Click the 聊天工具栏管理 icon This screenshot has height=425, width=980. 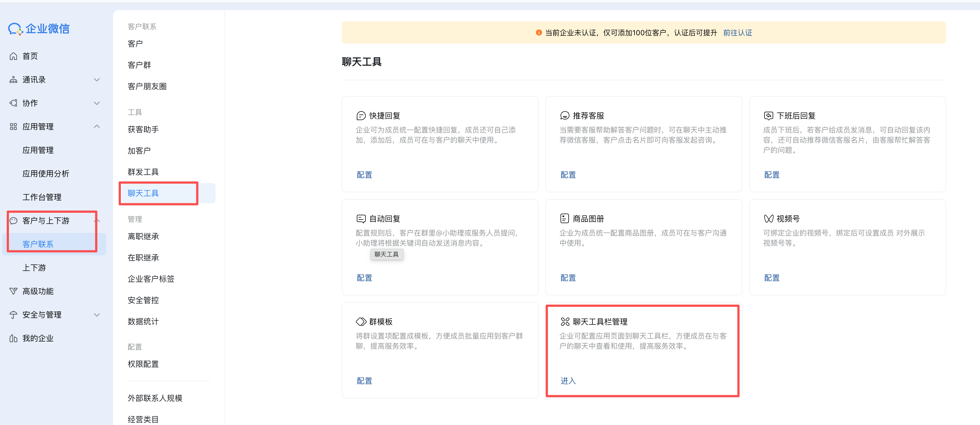click(x=564, y=321)
